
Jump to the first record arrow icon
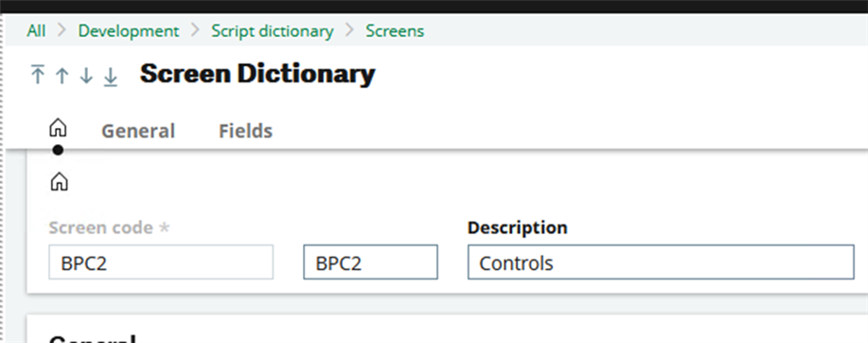click(37, 75)
